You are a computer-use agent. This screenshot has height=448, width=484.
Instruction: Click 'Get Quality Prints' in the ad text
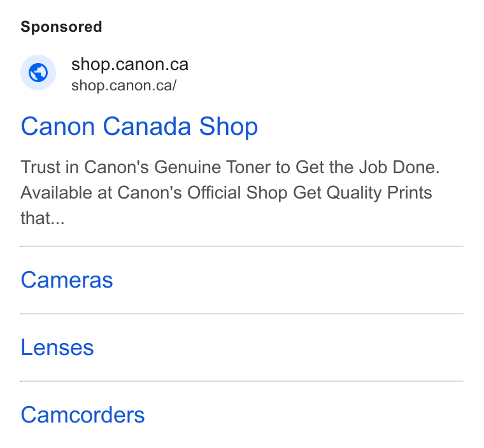(362, 193)
